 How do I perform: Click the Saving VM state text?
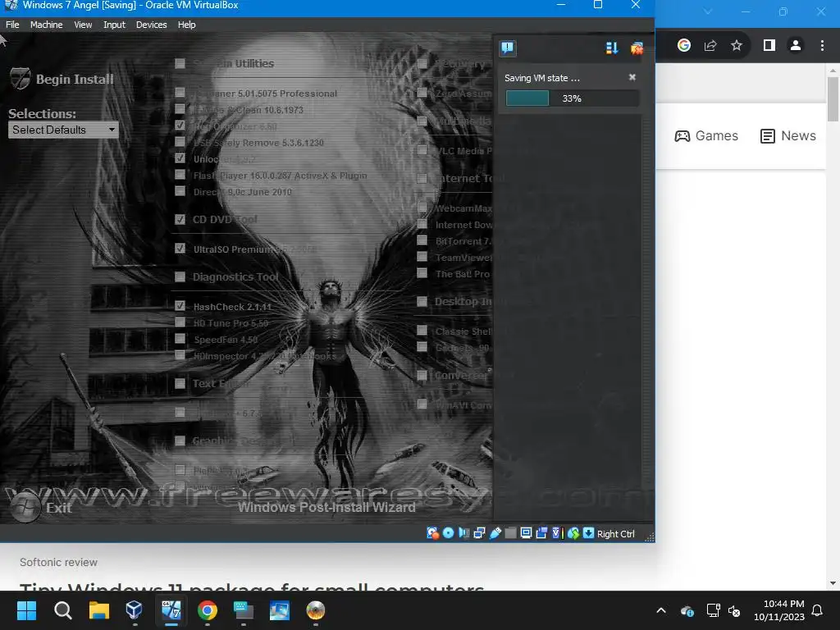(541, 78)
